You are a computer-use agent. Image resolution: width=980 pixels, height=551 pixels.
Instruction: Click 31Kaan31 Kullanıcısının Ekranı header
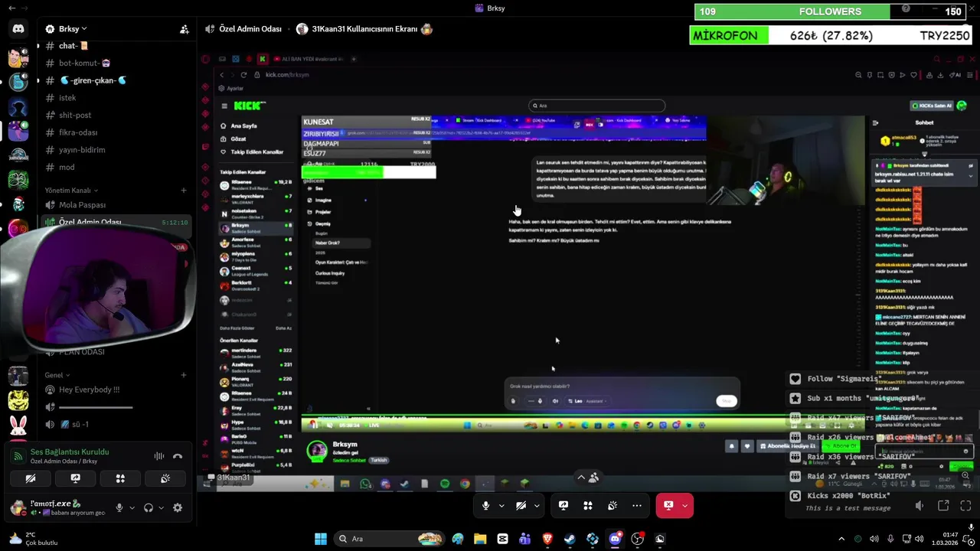tap(364, 29)
